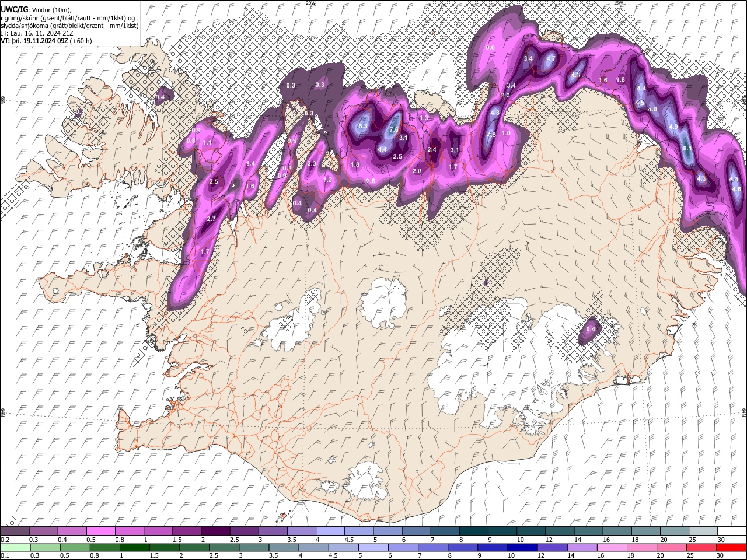Select lower legend dark green swatch starting at 1
The height and width of the screenshot is (560, 747).
pos(134,548)
